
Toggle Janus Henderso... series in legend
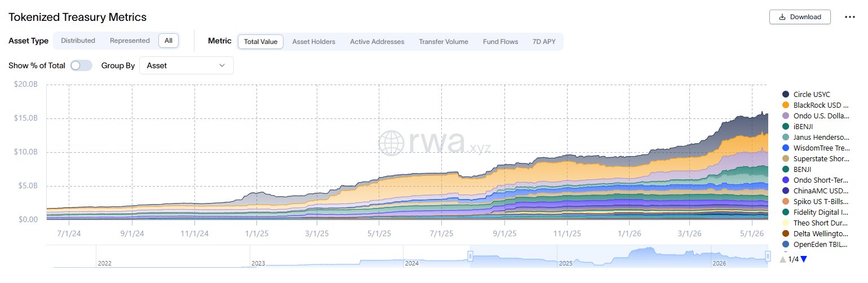(816, 137)
